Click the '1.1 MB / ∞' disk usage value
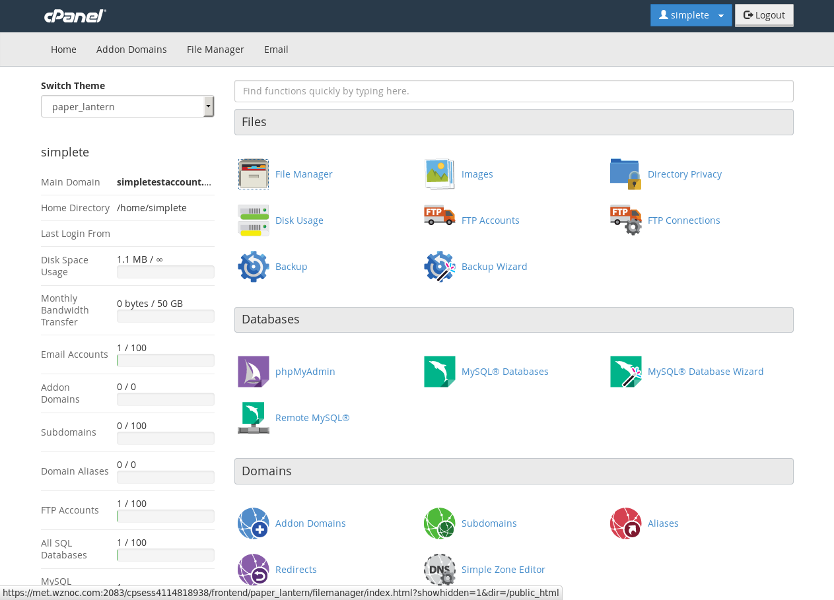Screen dimensions: 834x600 (140, 260)
